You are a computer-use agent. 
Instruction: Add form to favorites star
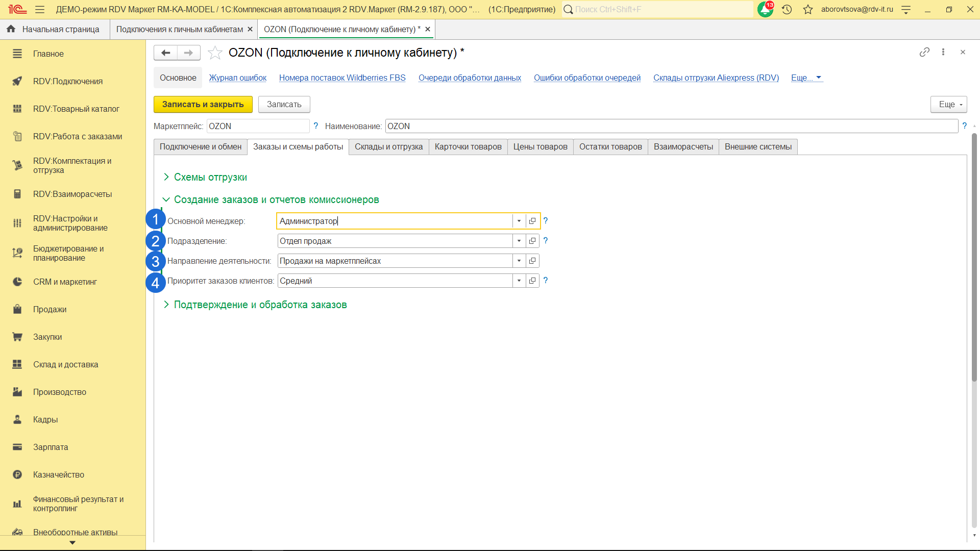(x=215, y=53)
